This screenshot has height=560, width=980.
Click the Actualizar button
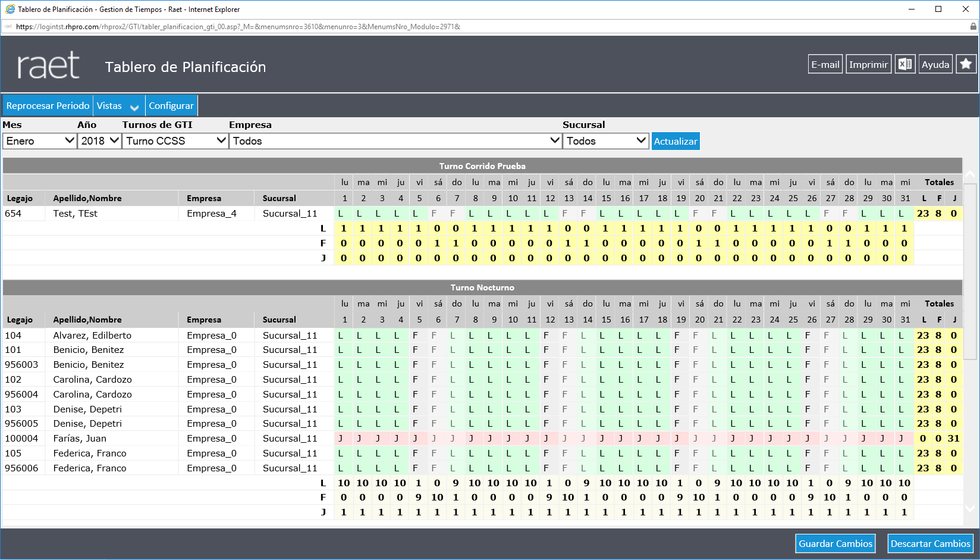pyautogui.click(x=676, y=141)
